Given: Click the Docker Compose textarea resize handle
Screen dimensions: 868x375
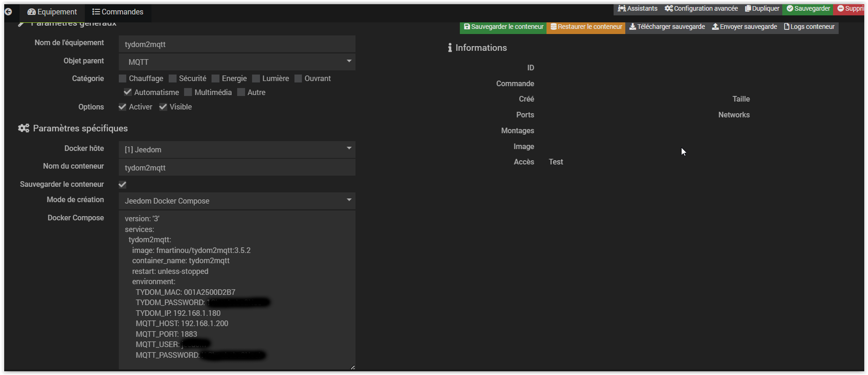Looking at the screenshot, I should (352, 367).
